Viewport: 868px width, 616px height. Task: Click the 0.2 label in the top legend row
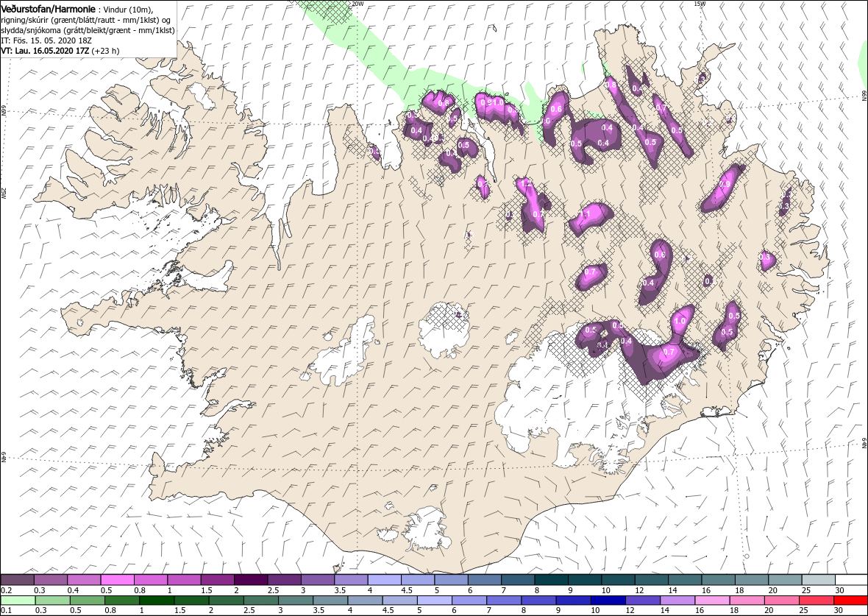7,590
